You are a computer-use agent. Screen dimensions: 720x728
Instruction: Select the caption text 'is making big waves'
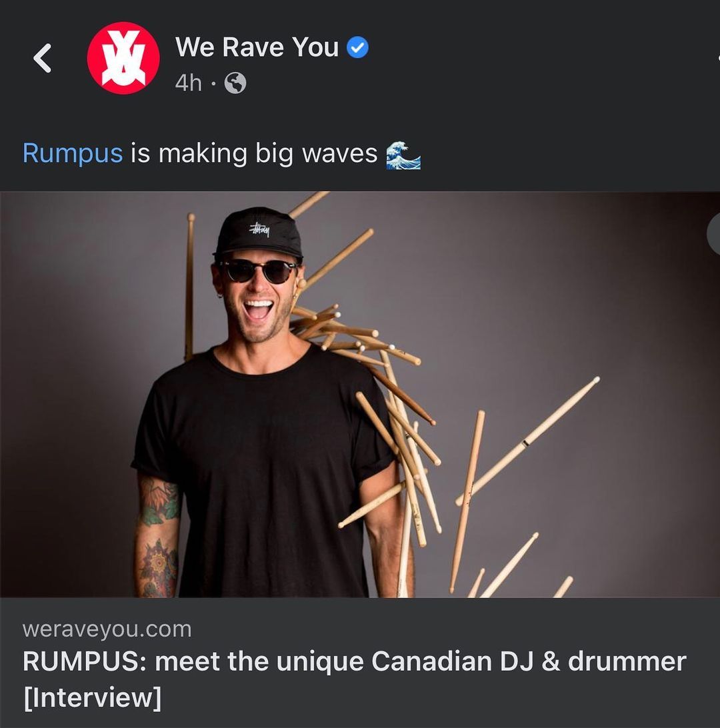click(254, 154)
